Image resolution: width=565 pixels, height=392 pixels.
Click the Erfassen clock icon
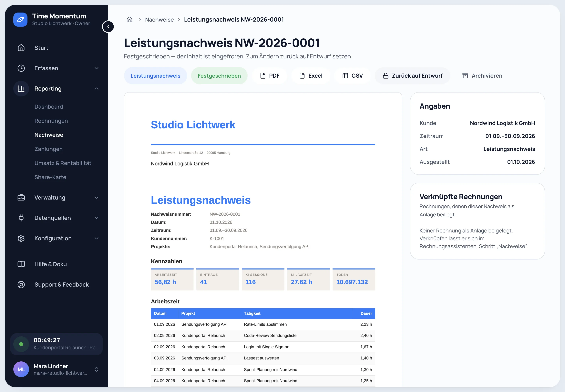(21, 68)
